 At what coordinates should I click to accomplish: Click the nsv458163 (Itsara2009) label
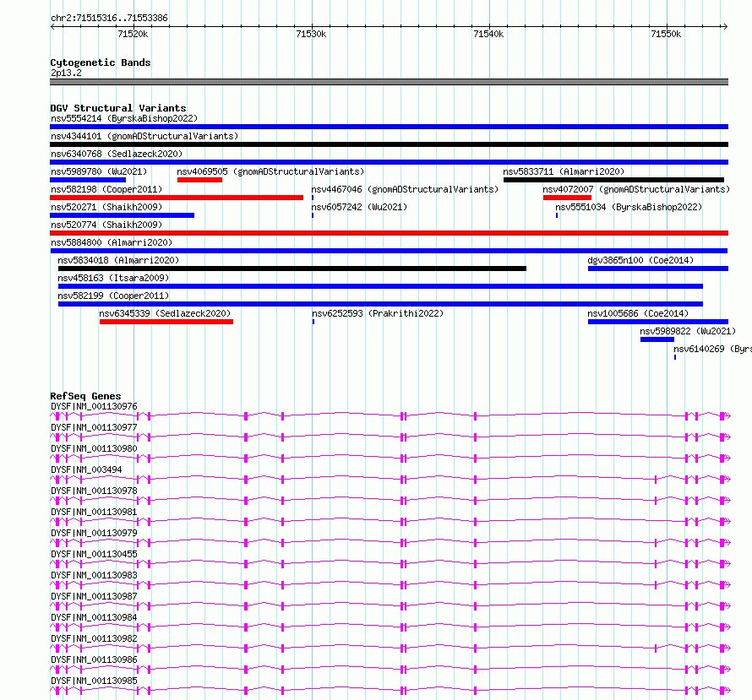pos(113,278)
